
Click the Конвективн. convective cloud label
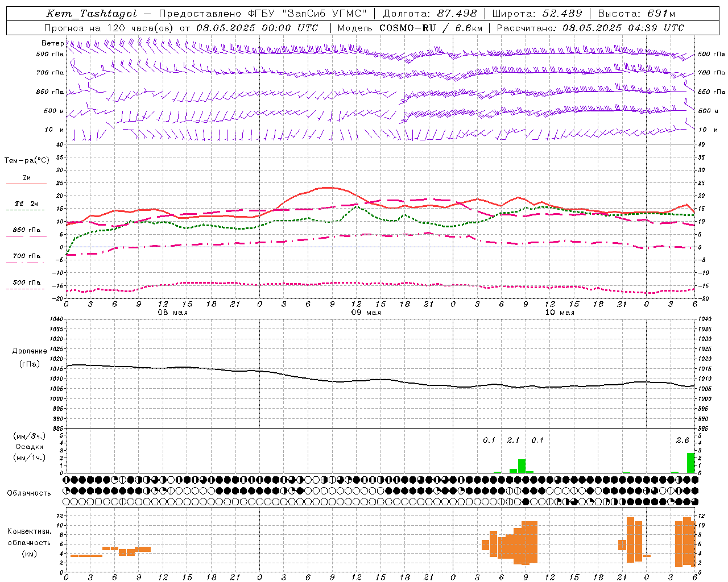[30, 531]
